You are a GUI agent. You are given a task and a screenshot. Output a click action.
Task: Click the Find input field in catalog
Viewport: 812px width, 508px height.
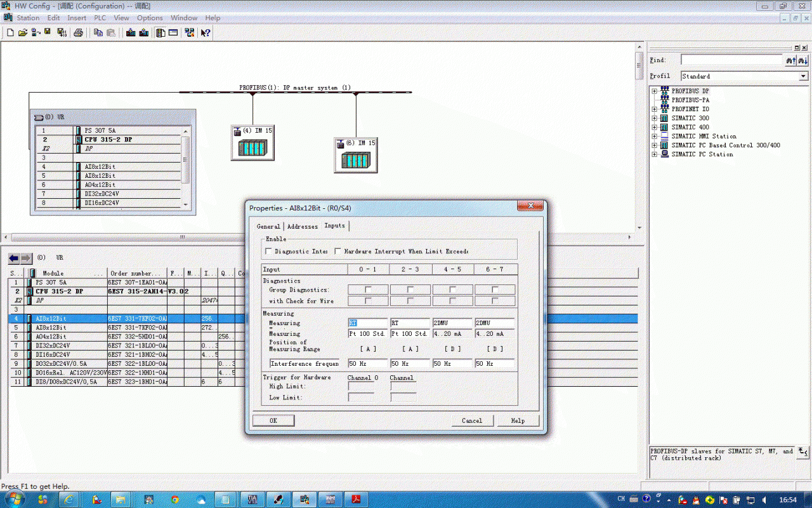[x=733, y=60]
